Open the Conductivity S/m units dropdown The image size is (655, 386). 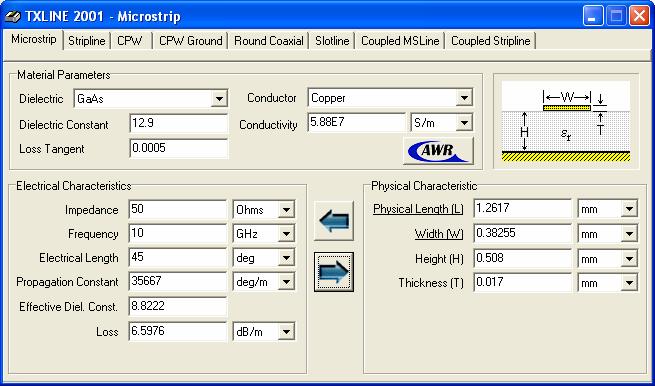tap(464, 123)
